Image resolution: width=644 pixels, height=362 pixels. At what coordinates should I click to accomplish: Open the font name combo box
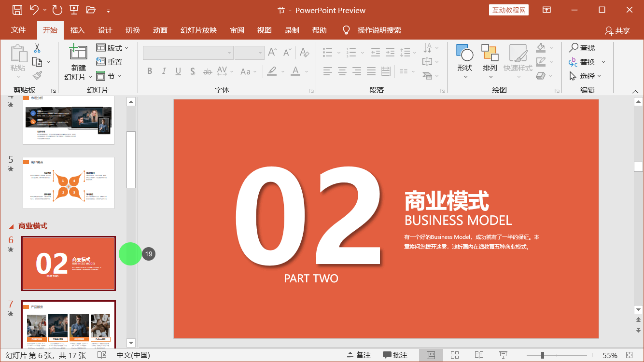click(x=188, y=53)
